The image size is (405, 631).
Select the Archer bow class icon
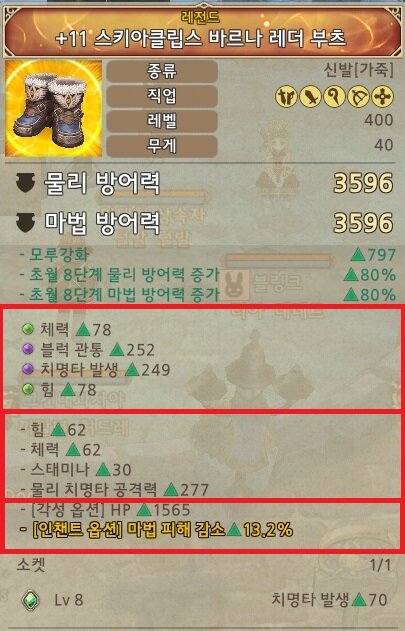coord(358,97)
